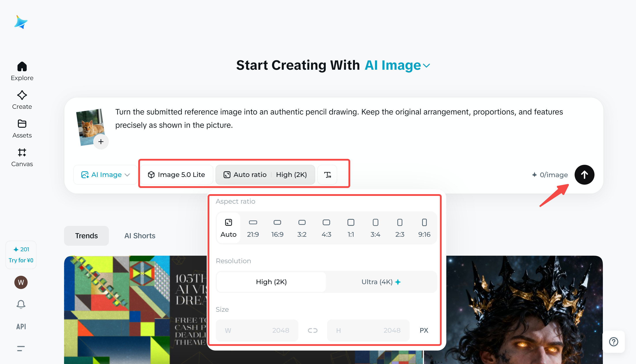This screenshot has width=636, height=364.
Task: Click the notifications bell icon
Action: click(21, 304)
